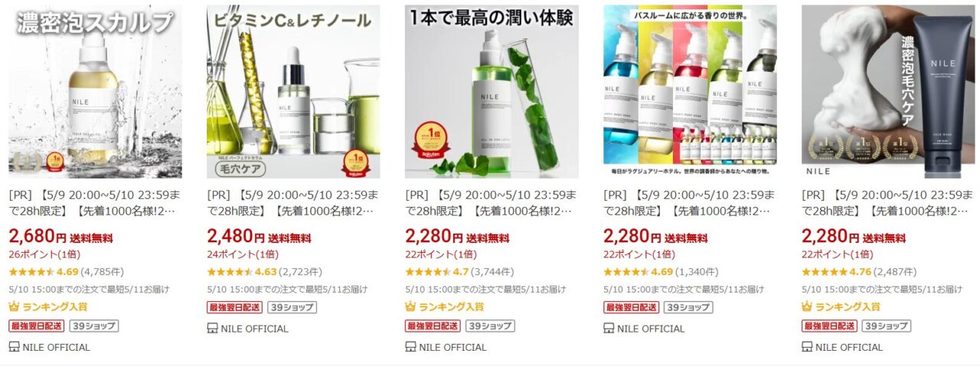
Task: Open the NILE face wash foam image
Action: pos(889,92)
